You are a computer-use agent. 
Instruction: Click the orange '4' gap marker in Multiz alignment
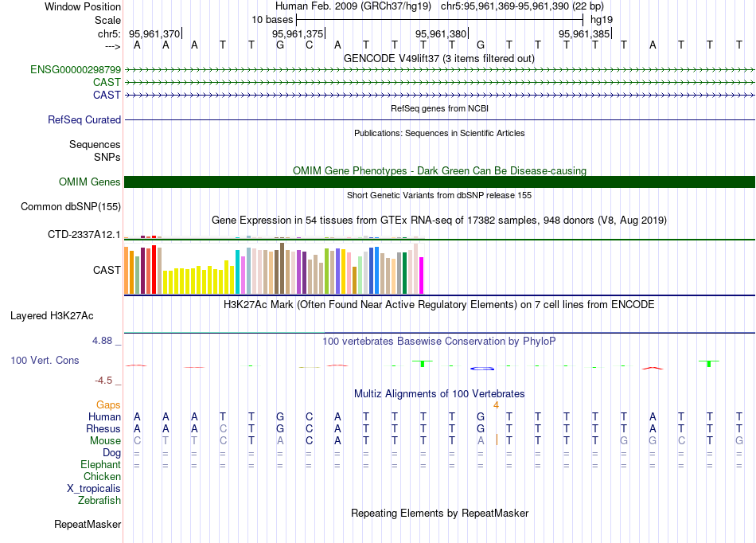click(496, 405)
